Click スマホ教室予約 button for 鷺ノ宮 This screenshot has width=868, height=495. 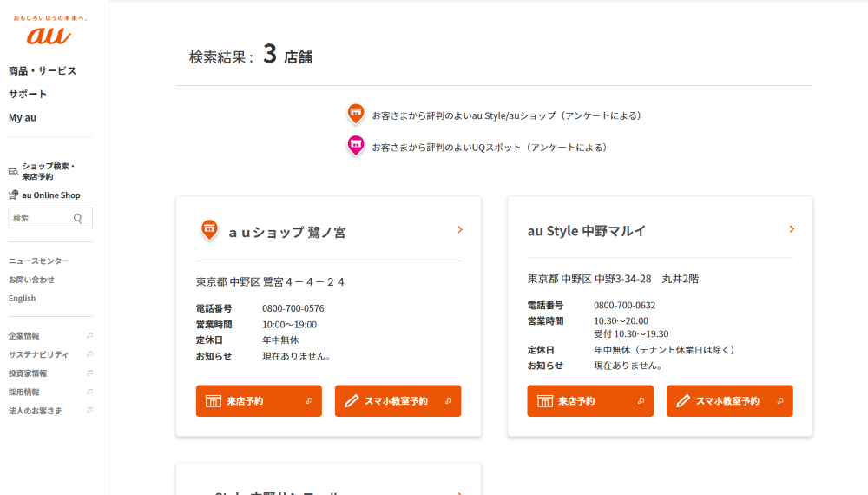pos(398,401)
